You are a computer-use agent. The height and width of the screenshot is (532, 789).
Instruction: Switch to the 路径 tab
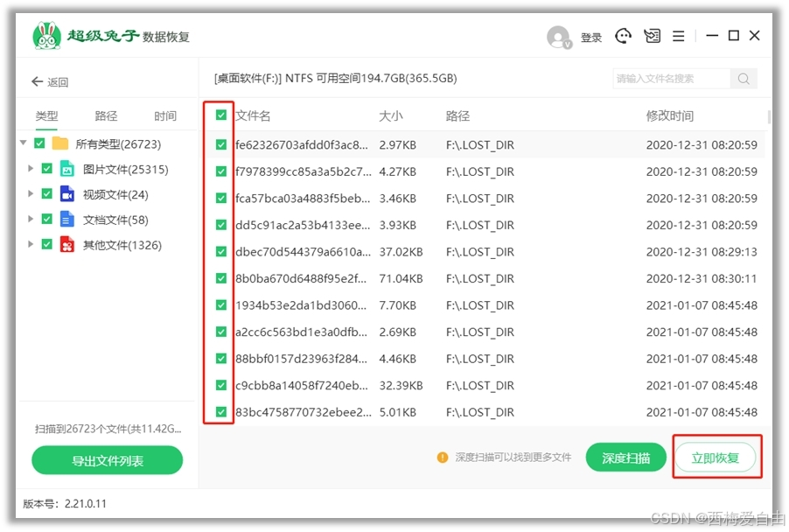click(106, 116)
